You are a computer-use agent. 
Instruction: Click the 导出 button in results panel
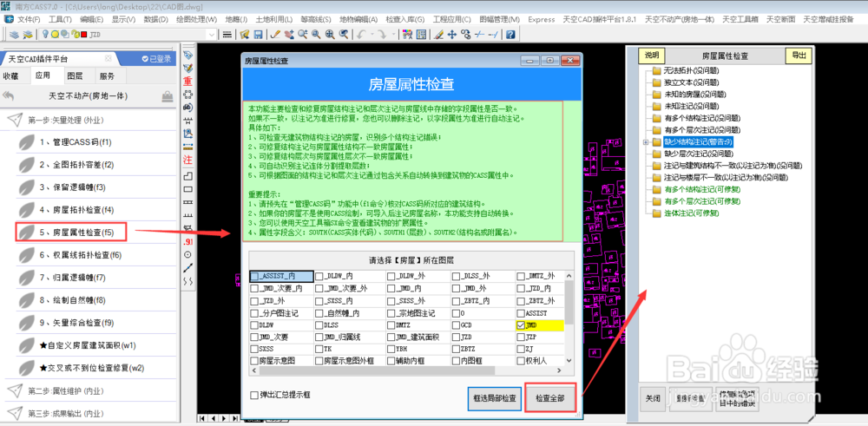point(799,56)
